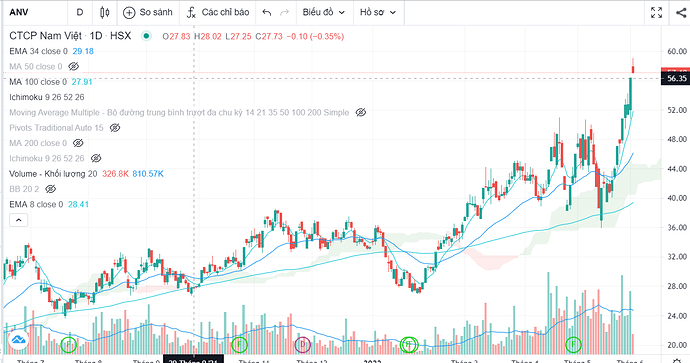Show hidden MA 50 indicator

pos(73,66)
